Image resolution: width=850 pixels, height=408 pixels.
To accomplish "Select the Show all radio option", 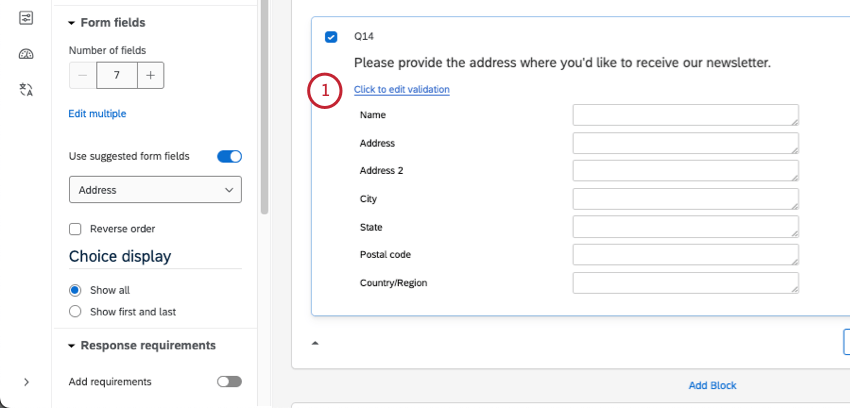I will click(x=75, y=290).
